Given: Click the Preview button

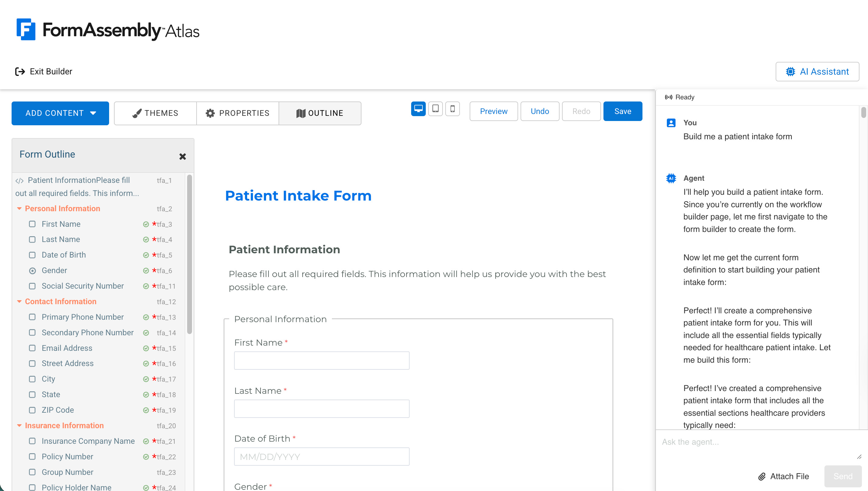Looking at the screenshot, I should pyautogui.click(x=493, y=111).
